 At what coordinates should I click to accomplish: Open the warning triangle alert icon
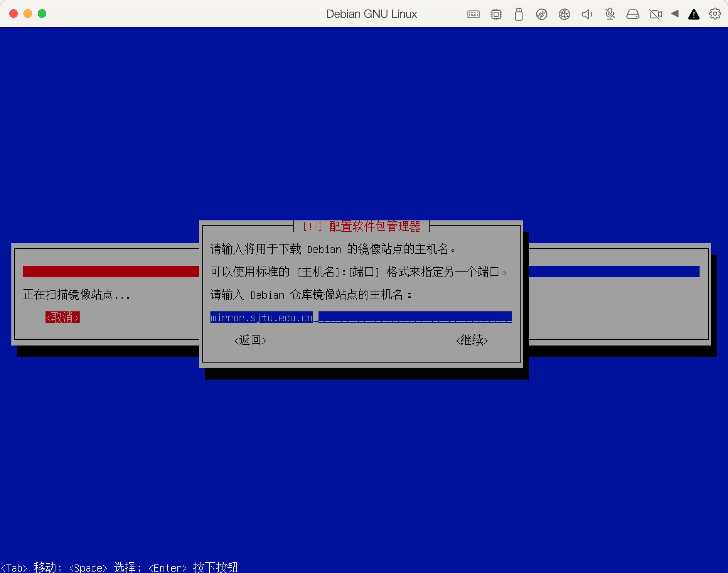694,14
